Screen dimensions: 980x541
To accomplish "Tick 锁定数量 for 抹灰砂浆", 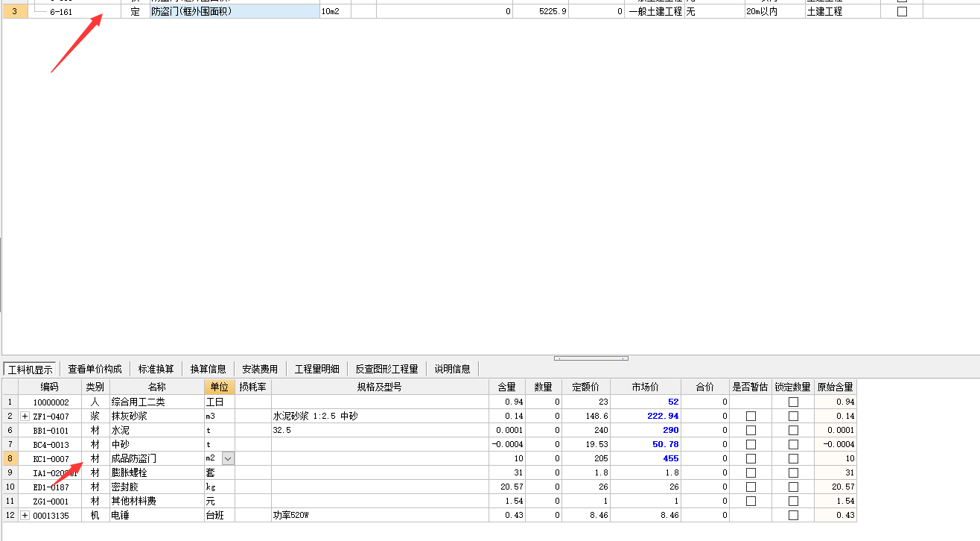I will click(x=793, y=416).
